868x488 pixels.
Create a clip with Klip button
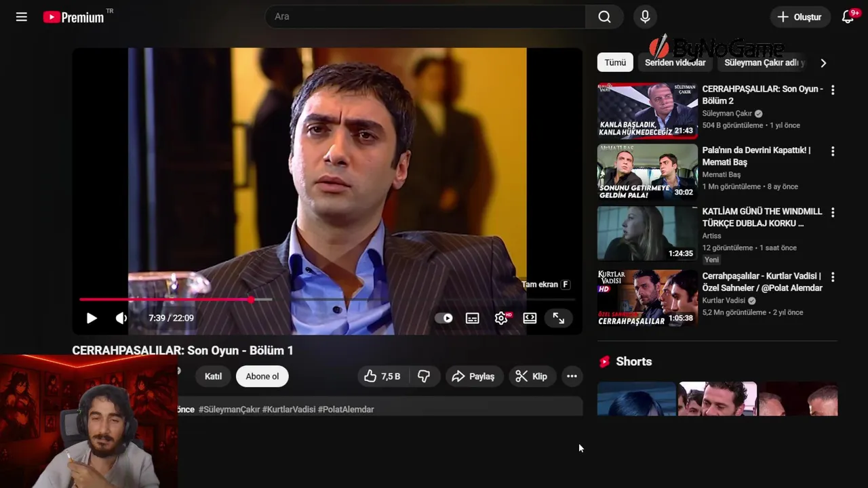point(532,376)
